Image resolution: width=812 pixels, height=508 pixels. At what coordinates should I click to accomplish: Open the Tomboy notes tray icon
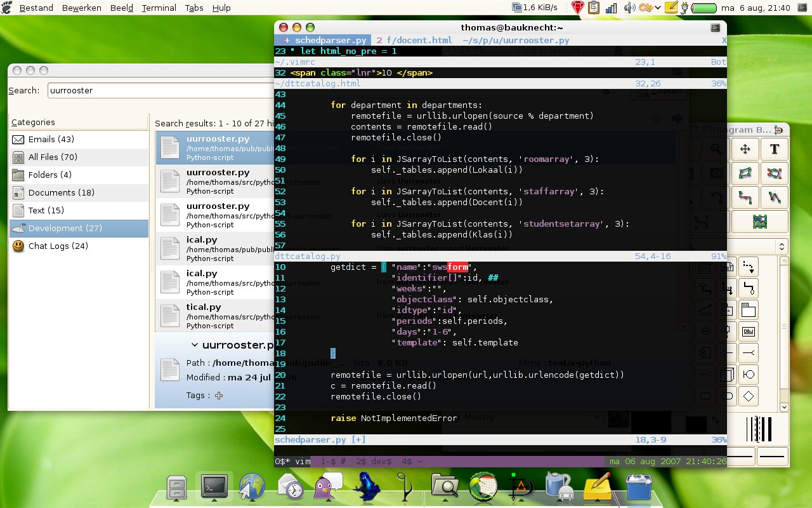click(x=672, y=8)
